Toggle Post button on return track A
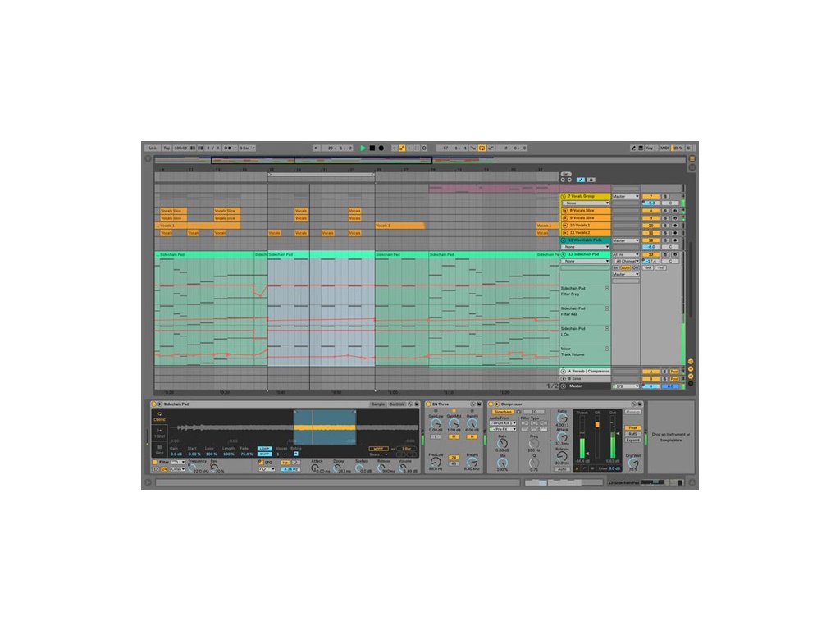840x630 pixels. (x=674, y=372)
